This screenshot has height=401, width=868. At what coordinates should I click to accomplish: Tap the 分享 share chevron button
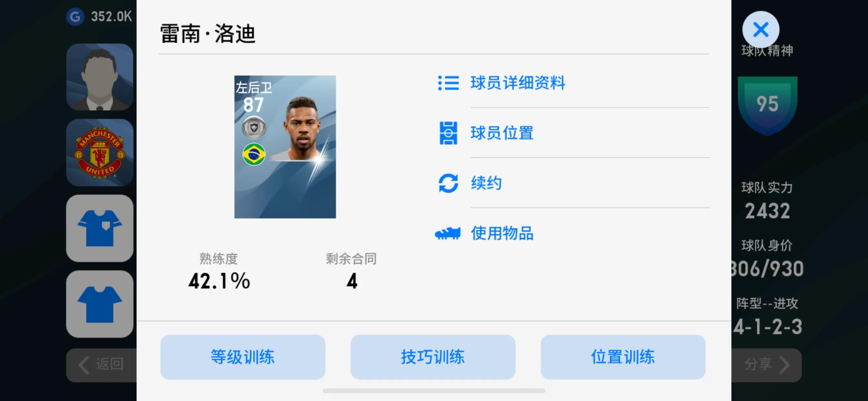(767, 365)
